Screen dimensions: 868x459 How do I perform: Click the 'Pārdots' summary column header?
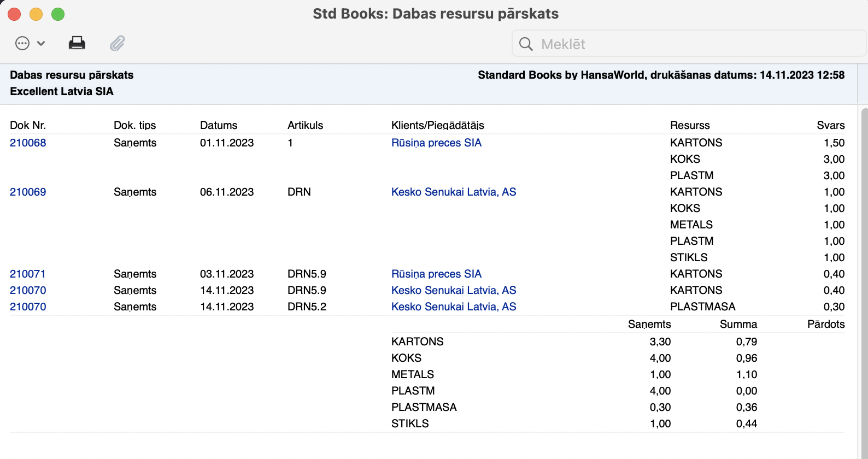tap(826, 324)
